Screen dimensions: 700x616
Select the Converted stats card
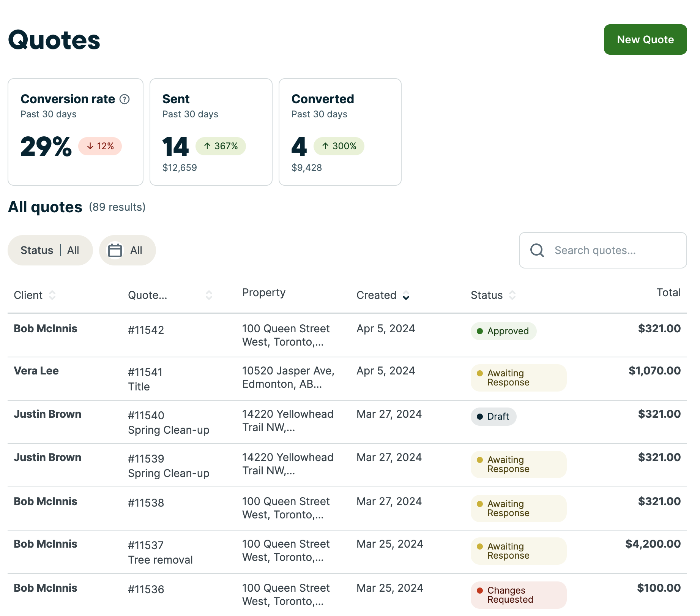pos(340,132)
